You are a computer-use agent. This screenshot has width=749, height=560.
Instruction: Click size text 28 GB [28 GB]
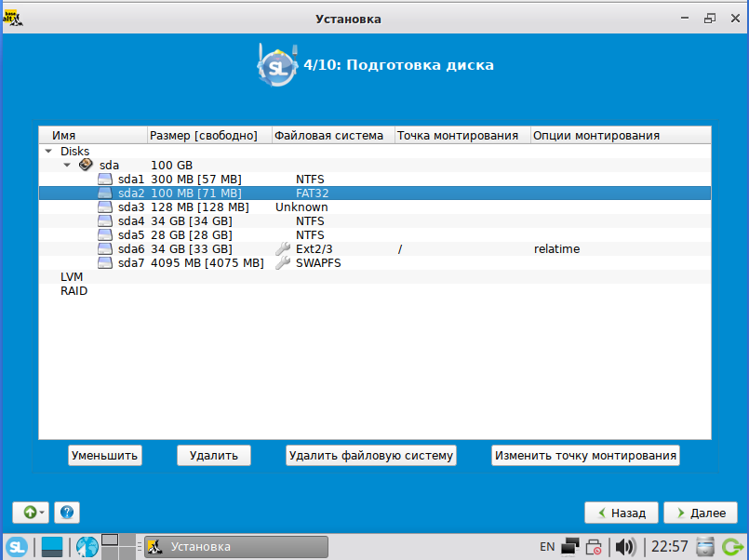pyautogui.click(x=191, y=235)
